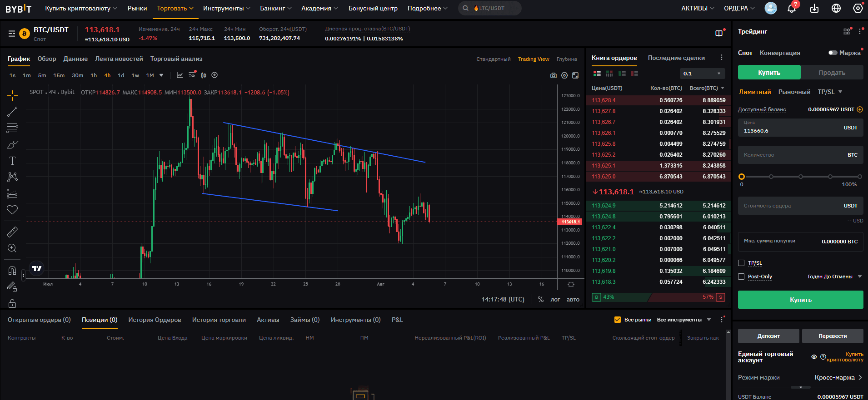Enable the TP/SL checkbox
Screen dimensions: 868x400
[741, 263]
